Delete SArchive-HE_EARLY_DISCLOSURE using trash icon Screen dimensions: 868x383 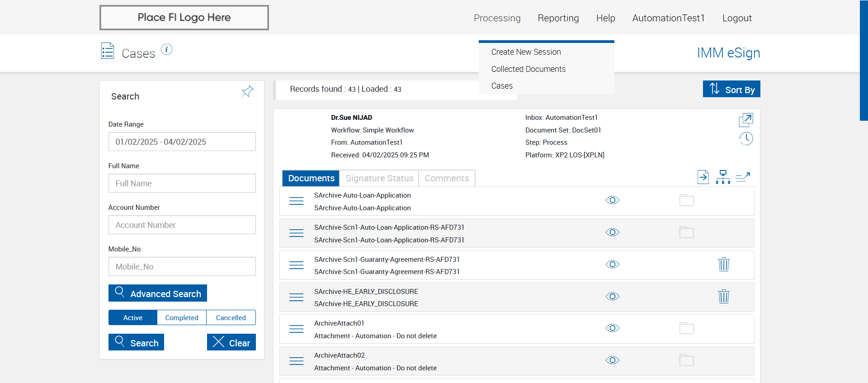point(723,297)
